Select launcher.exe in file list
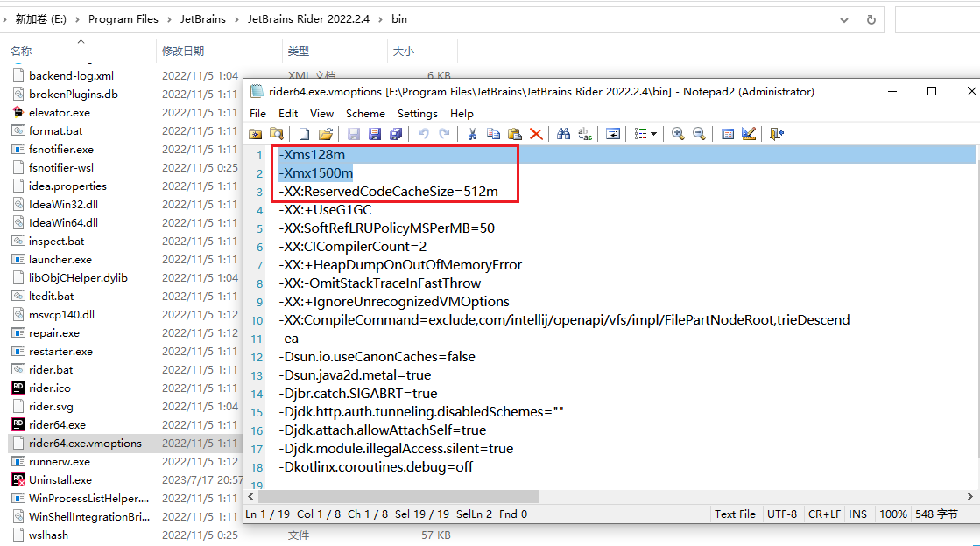Viewport: 980px width, 546px height. pyautogui.click(x=60, y=259)
